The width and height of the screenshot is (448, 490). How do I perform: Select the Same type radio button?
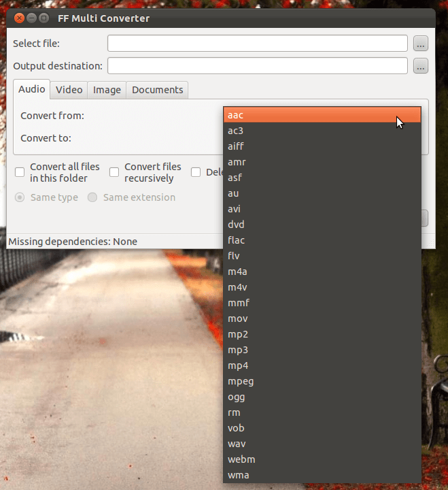[20, 197]
